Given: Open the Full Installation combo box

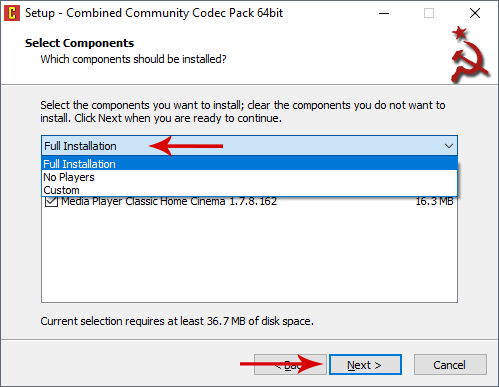Looking at the screenshot, I should click(249, 146).
